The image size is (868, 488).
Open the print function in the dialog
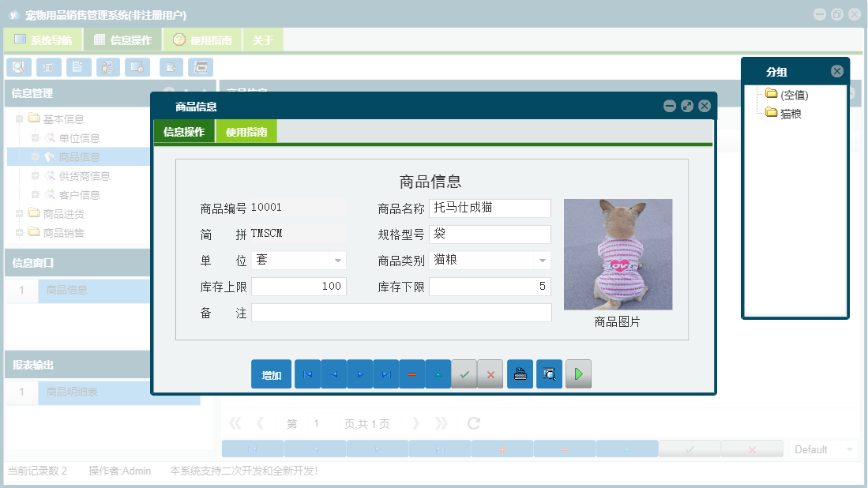(520, 374)
